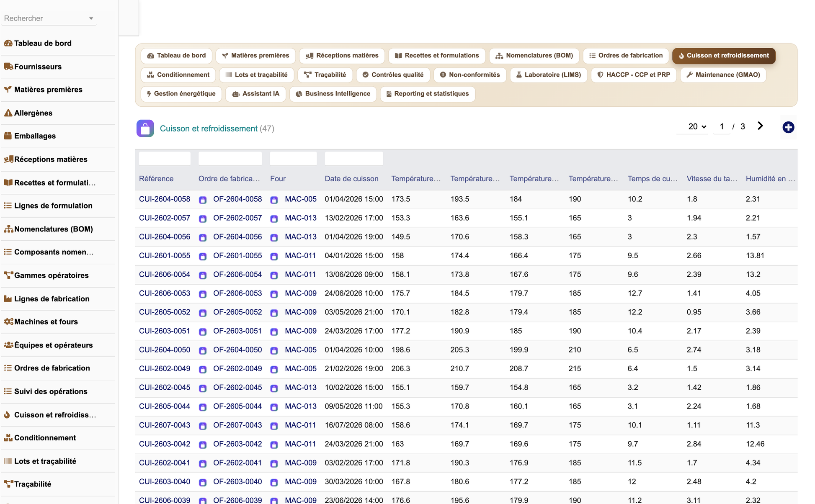Click the record icon before OF-2604-0050
This screenshot has width=815, height=504.
tap(203, 350)
